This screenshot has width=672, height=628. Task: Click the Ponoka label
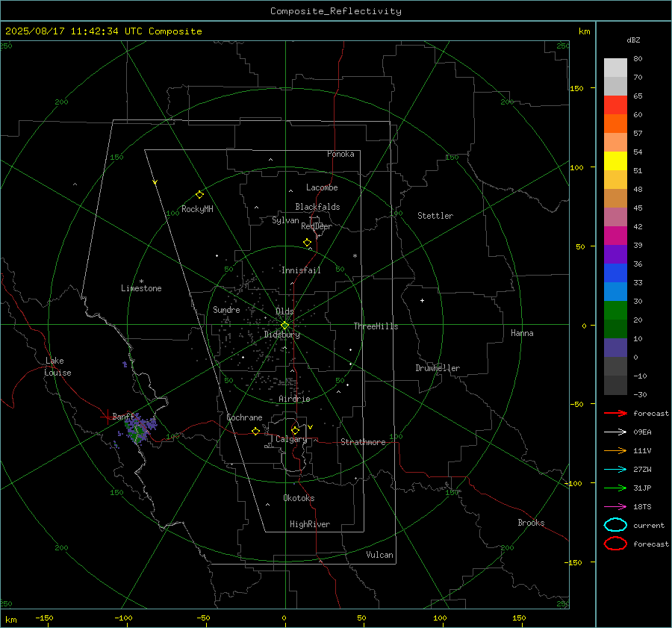(x=340, y=154)
